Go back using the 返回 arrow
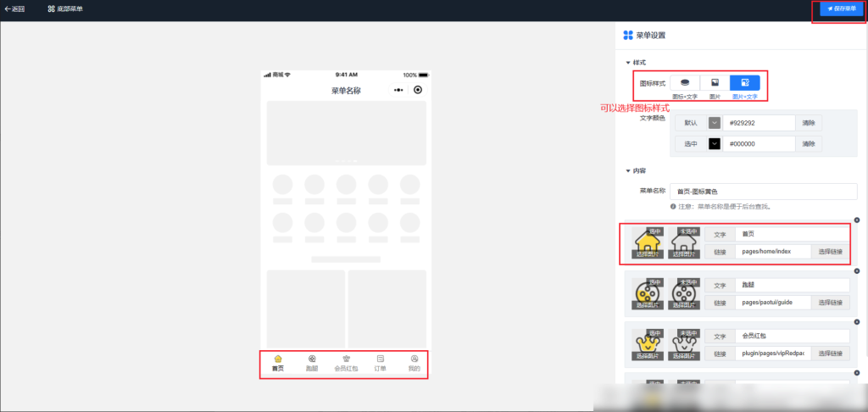 (14, 9)
